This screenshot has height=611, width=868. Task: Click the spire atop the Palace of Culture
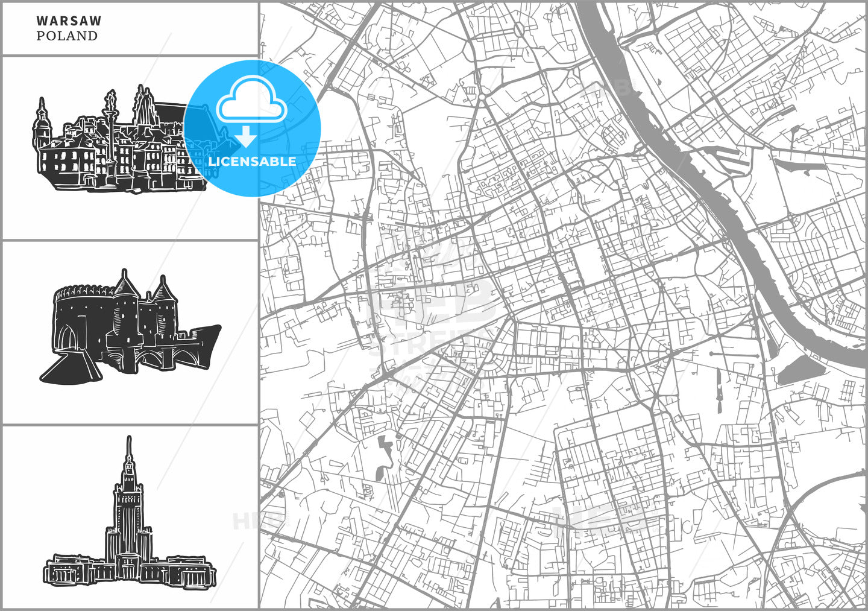(x=128, y=449)
